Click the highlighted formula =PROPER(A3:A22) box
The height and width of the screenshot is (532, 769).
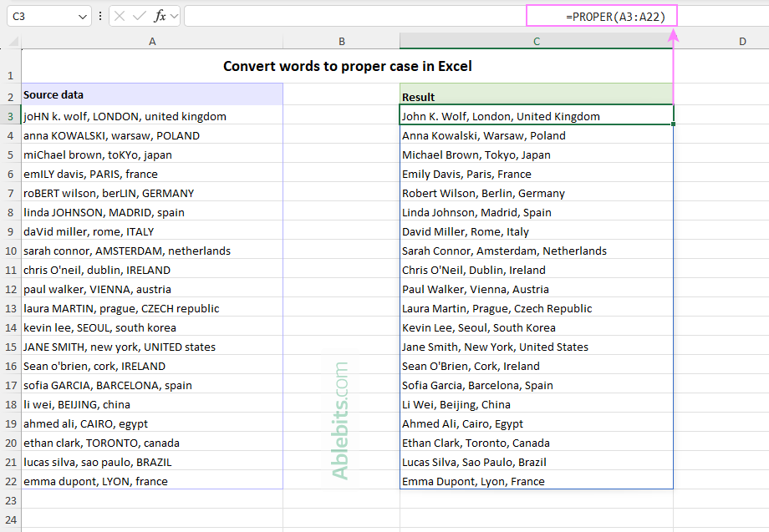point(601,15)
